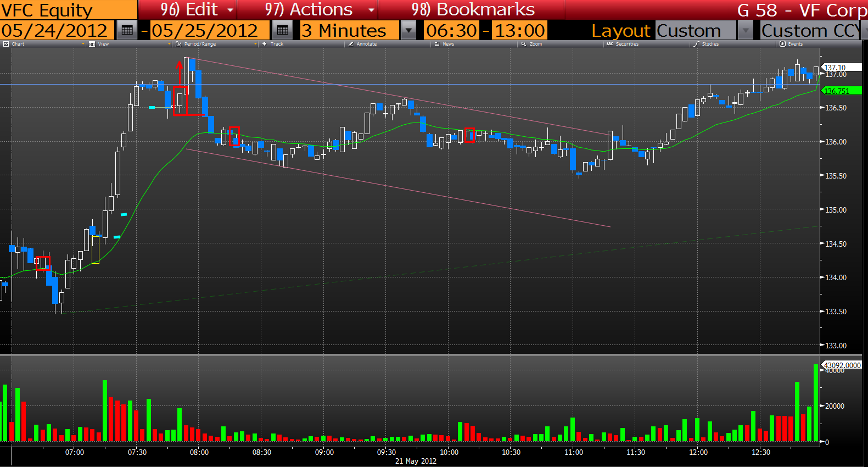Image resolution: width=868 pixels, height=467 pixels.
Task: Click the 133.00 price axis label
Action: 836,346
